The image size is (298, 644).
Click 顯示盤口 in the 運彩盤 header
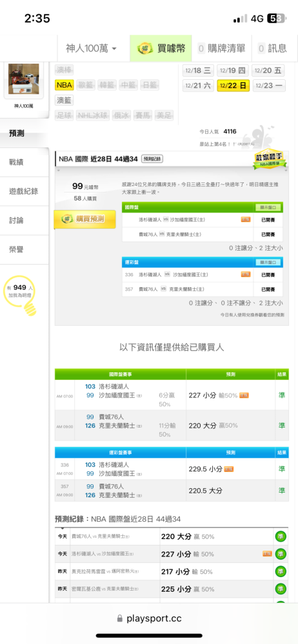point(268,262)
